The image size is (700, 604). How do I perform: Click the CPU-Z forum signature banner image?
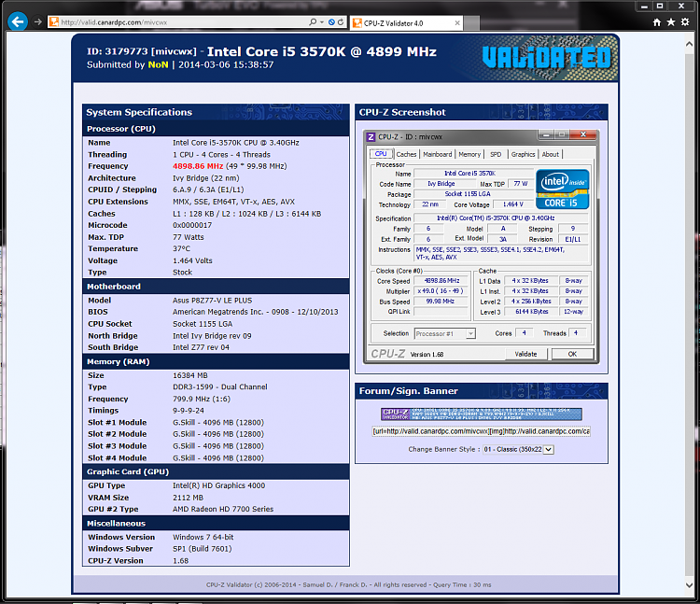(x=482, y=414)
